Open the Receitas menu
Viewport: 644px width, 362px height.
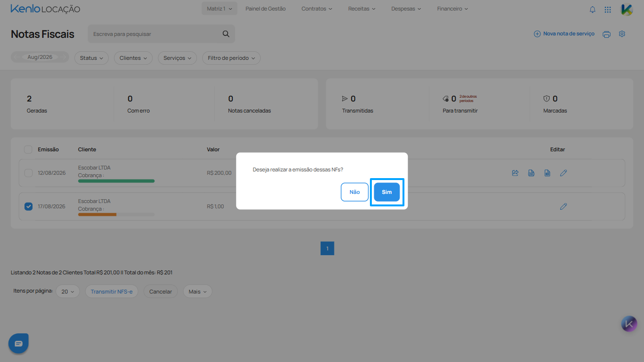[x=362, y=9]
